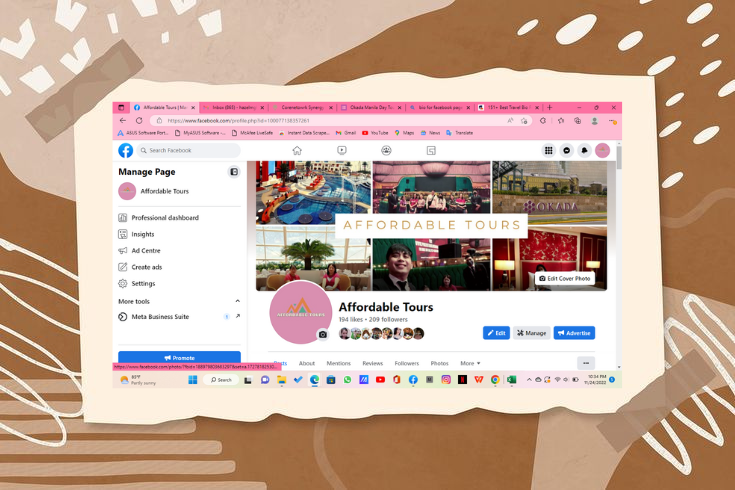Click the Facebook logo icon
The image size is (735, 490).
click(x=126, y=151)
